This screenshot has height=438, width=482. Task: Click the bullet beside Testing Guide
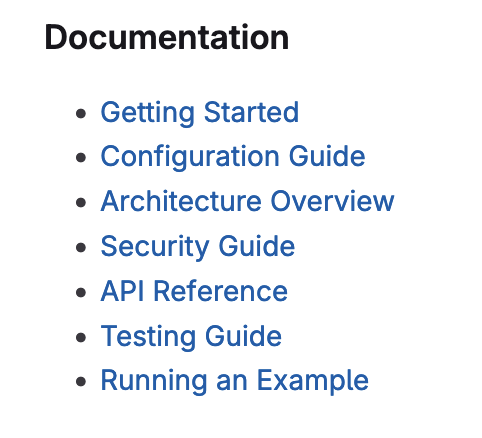[x=81, y=337]
